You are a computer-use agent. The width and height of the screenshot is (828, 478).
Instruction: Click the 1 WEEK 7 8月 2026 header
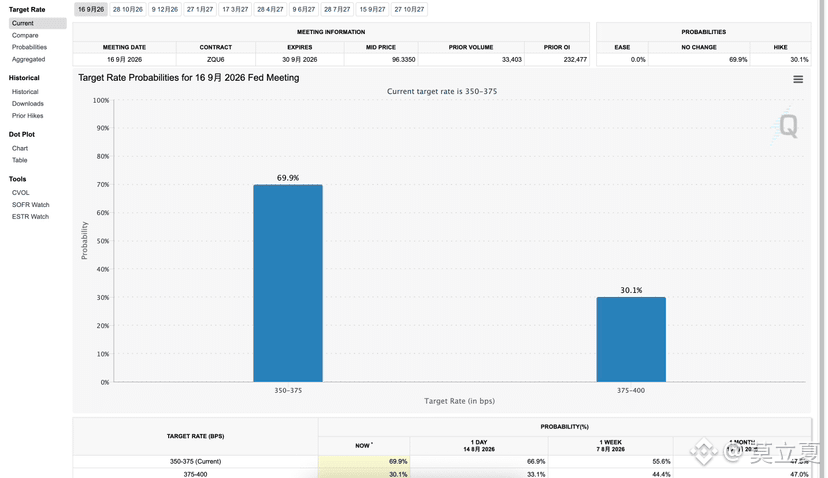610,446
